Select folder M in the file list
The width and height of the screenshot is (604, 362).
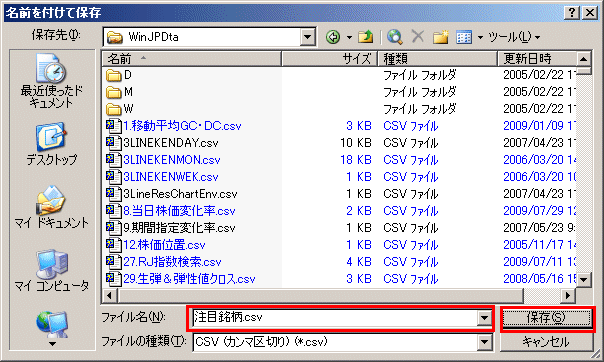(119, 92)
